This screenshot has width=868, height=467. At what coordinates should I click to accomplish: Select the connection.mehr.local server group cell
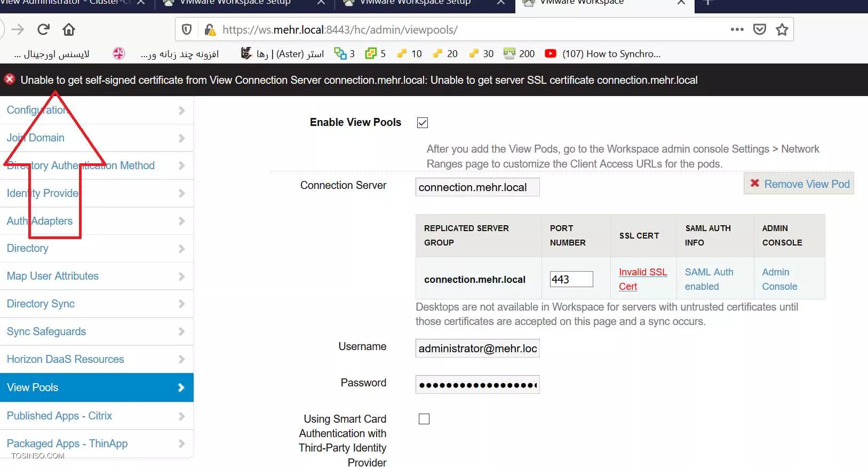click(479, 279)
